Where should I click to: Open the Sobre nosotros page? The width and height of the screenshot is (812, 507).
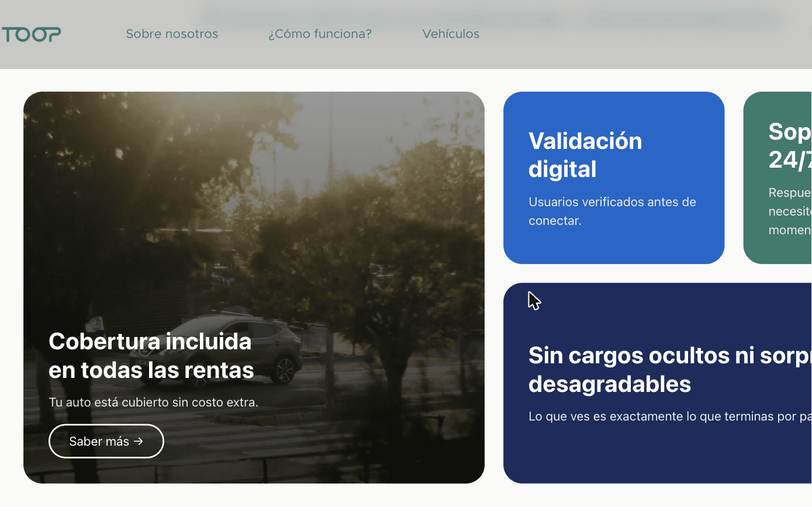click(x=172, y=34)
